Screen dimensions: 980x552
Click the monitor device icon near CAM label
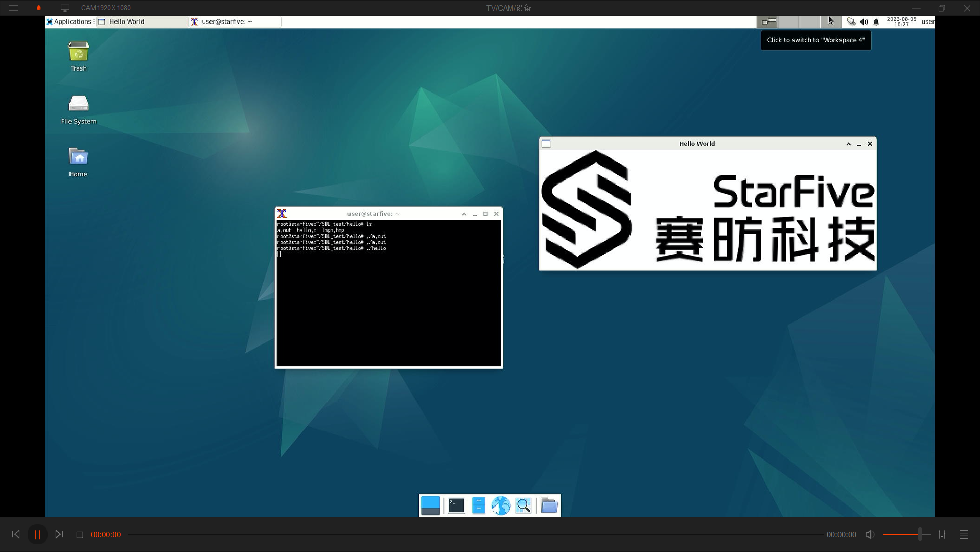click(65, 8)
